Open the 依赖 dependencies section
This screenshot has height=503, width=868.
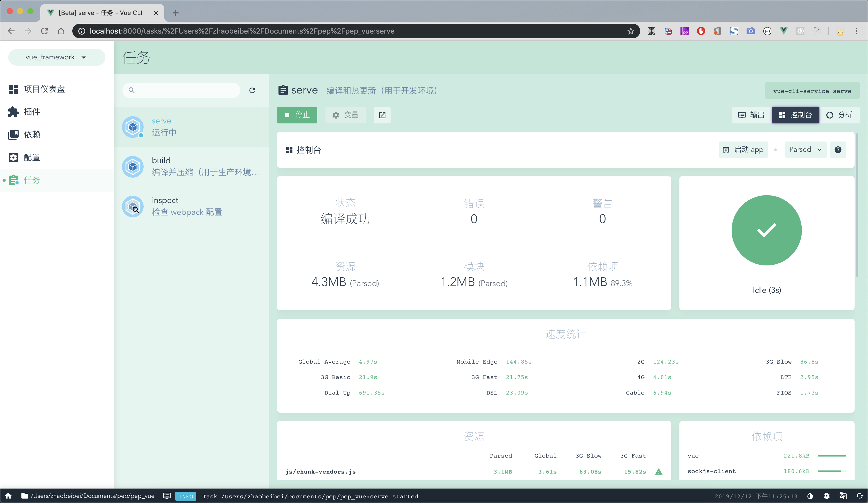pos(57,134)
